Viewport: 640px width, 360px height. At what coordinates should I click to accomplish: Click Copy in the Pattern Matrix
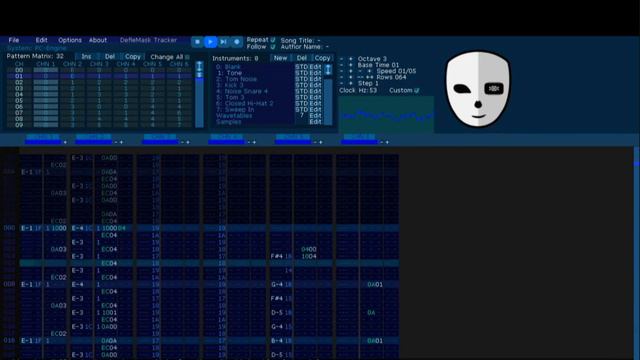(x=133, y=57)
